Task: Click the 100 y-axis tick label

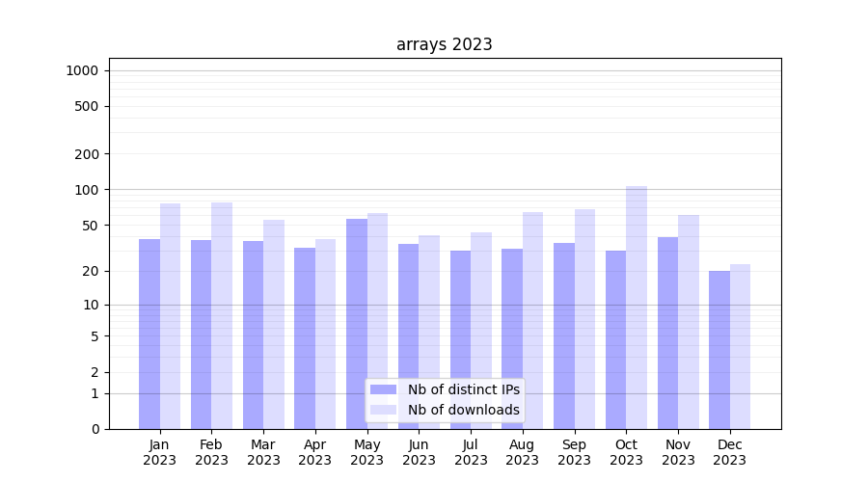Action: click(x=87, y=190)
